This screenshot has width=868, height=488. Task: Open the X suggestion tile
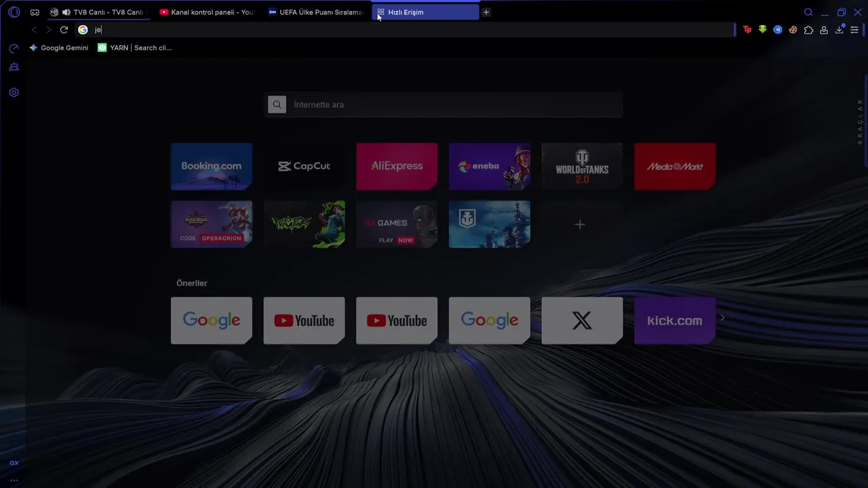tap(582, 321)
